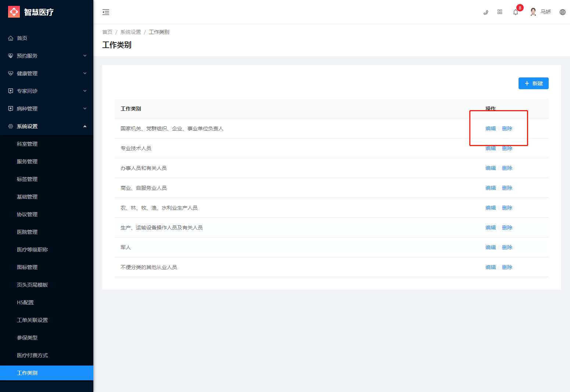Click the 马娇 username text
Screen dimensions: 570x392
(x=546, y=12)
